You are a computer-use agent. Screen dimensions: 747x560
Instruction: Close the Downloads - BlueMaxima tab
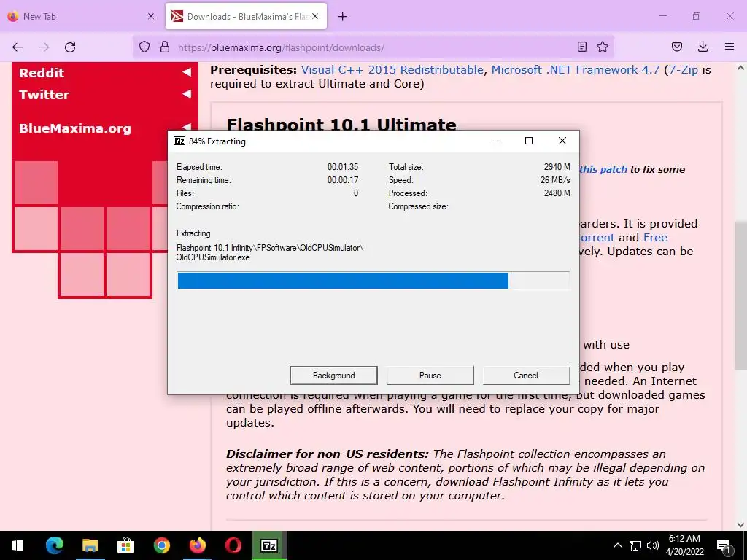pos(315,16)
